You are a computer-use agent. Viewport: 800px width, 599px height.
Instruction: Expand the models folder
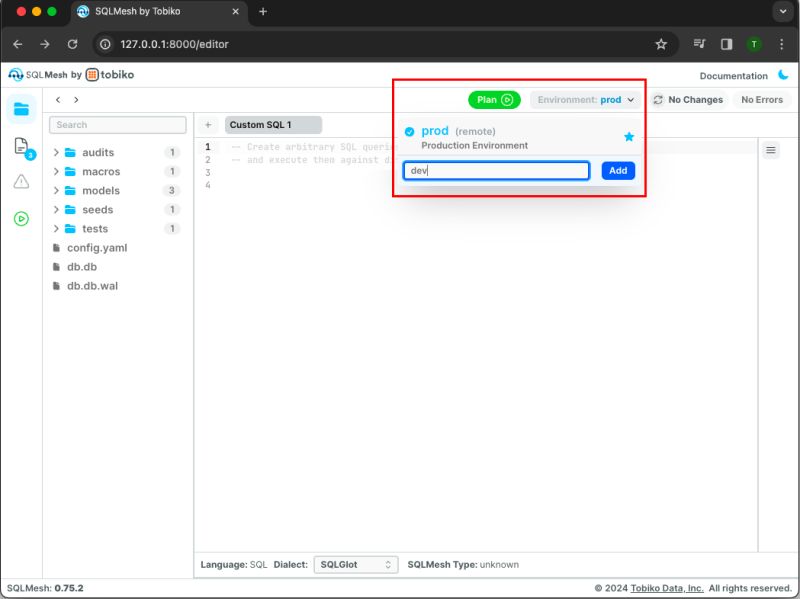102,190
